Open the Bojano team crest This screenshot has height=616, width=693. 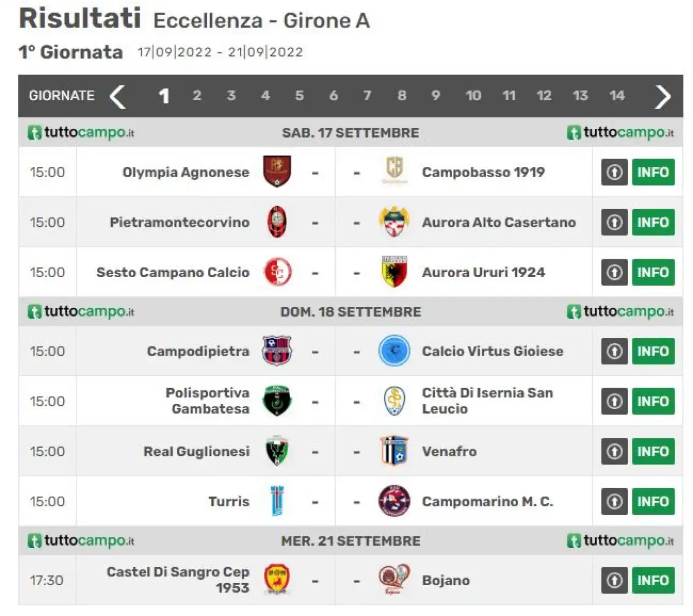pos(394,580)
